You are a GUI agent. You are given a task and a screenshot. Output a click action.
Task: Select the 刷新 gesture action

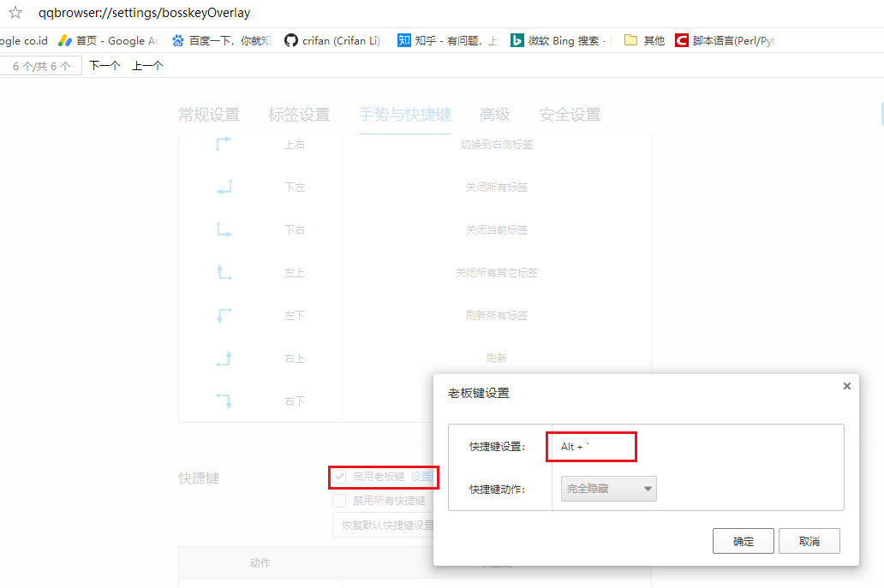click(x=497, y=359)
